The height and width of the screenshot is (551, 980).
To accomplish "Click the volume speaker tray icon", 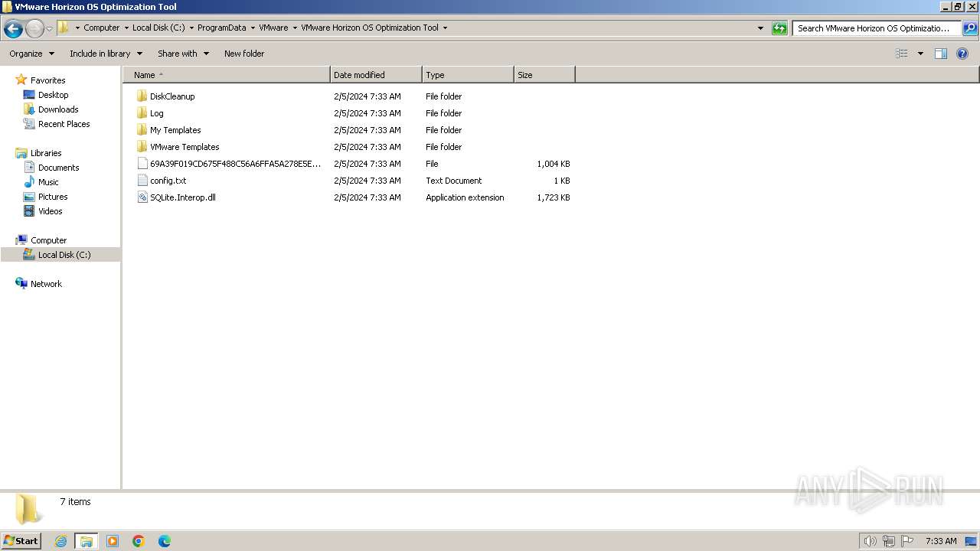I will [x=870, y=541].
